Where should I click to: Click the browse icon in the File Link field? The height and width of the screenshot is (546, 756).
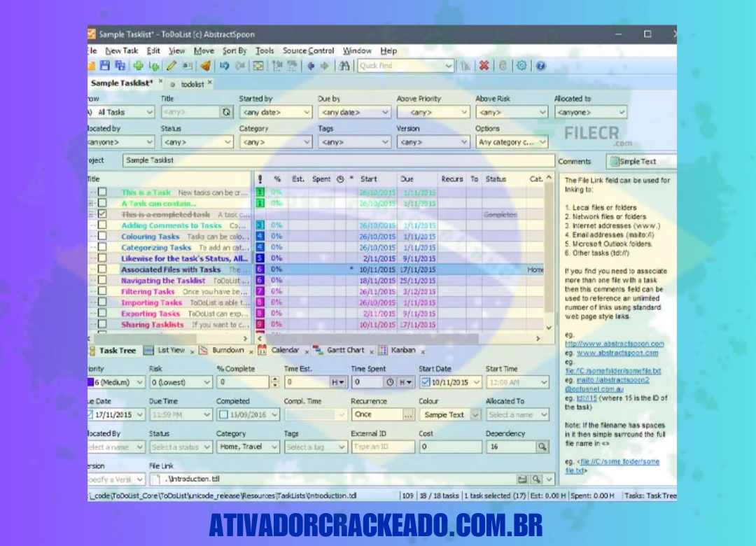[x=522, y=479]
